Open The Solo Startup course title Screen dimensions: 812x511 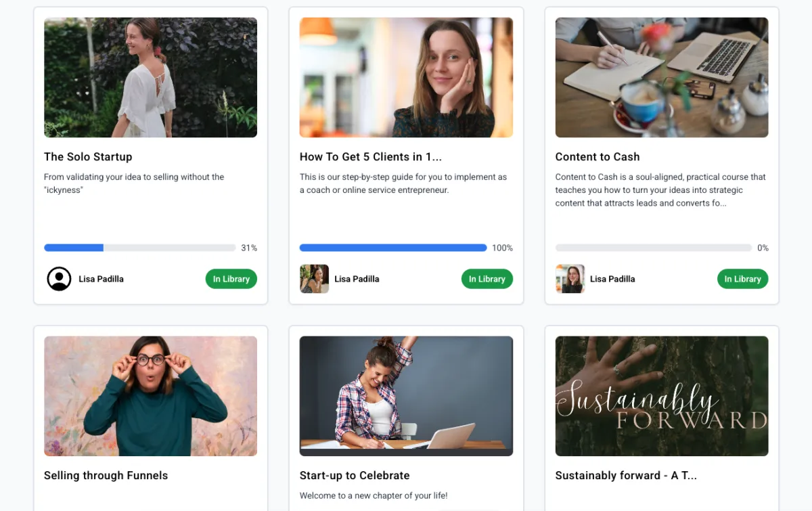click(88, 157)
